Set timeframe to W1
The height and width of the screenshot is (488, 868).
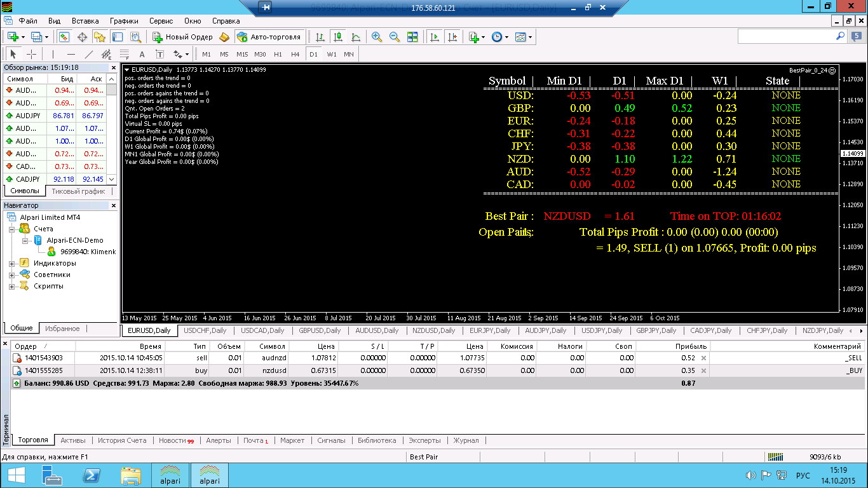point(332,55)
